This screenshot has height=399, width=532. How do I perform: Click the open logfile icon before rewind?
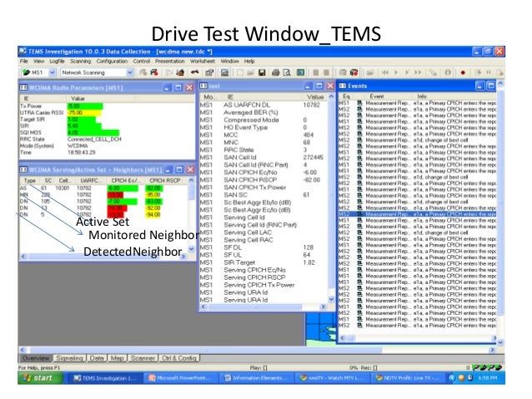[370, 72]
